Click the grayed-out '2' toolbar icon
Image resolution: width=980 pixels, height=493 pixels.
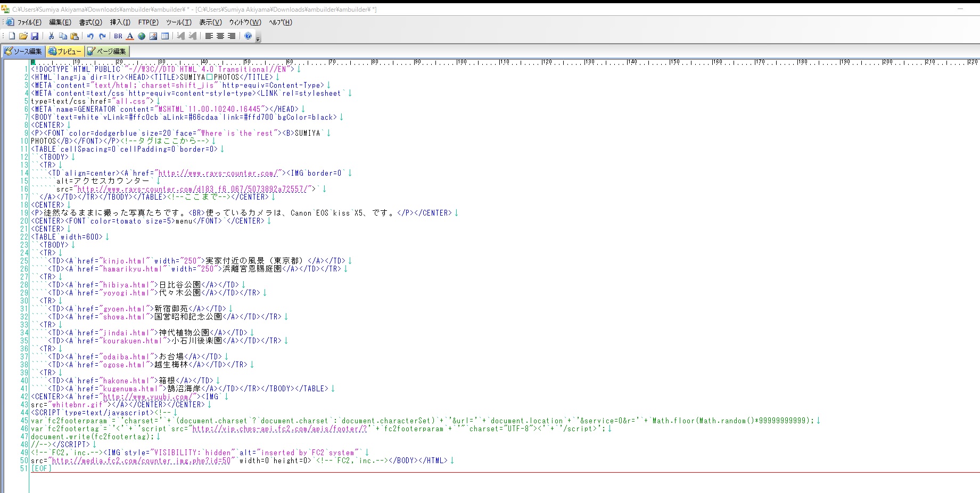(193, 36)
